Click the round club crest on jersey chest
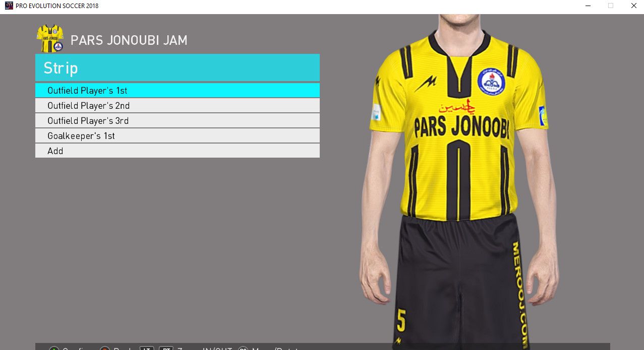The height and width of the screenshot is (350, 644). 491,82
